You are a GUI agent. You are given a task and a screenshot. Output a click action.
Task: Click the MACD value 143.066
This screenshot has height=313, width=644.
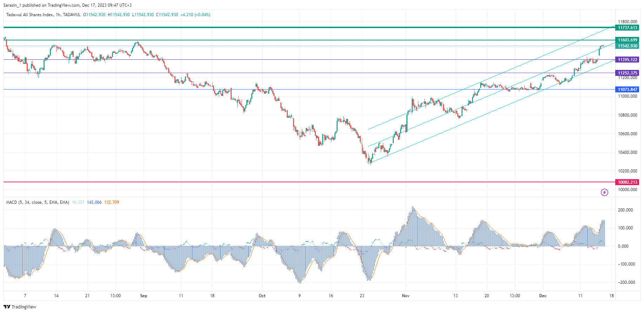point(94,202)
